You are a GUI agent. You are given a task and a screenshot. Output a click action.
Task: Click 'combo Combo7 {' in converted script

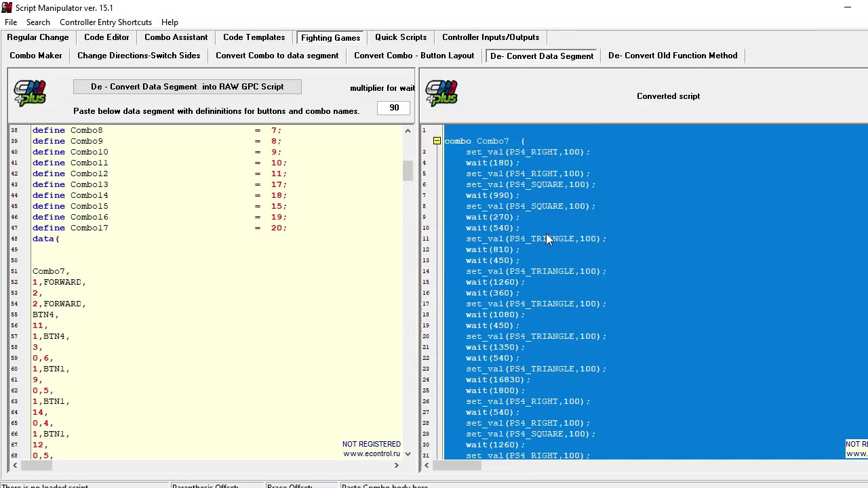pyautogui.click(x=484, y=141)
